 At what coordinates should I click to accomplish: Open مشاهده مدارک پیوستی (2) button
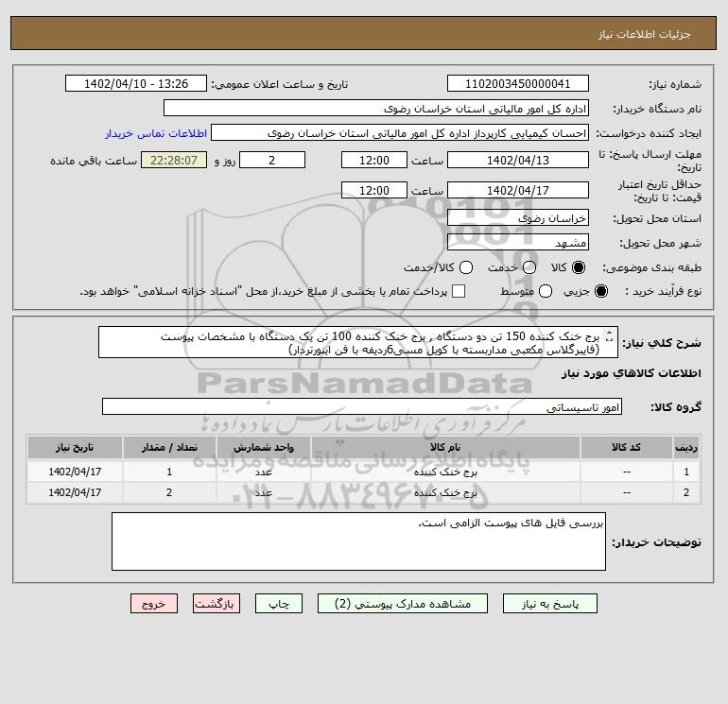403,604
